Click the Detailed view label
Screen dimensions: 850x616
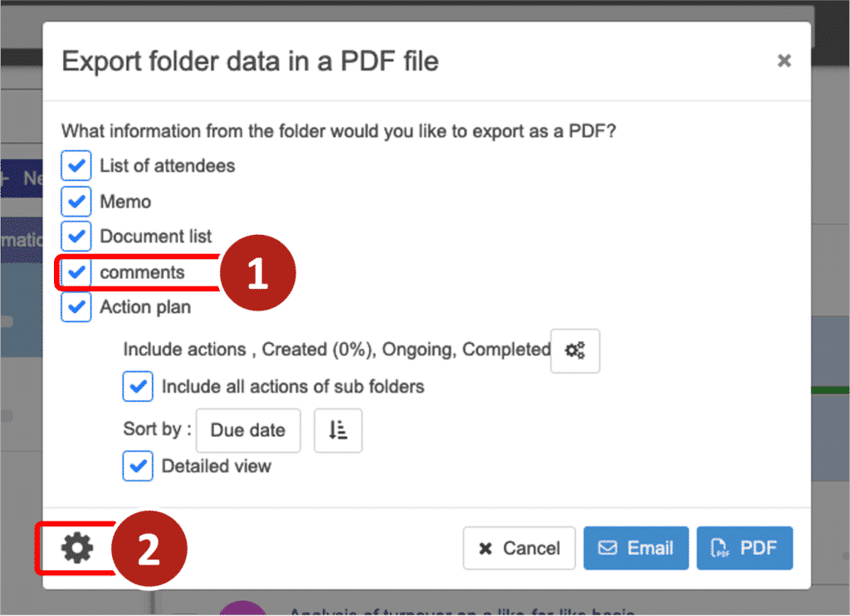[216, 466]
